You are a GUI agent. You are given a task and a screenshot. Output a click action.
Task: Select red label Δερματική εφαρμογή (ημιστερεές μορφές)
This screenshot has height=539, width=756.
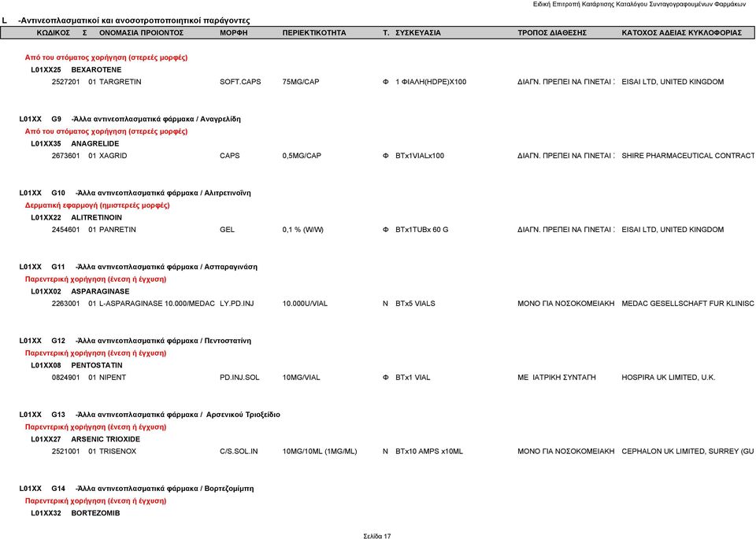coord(98,205)
